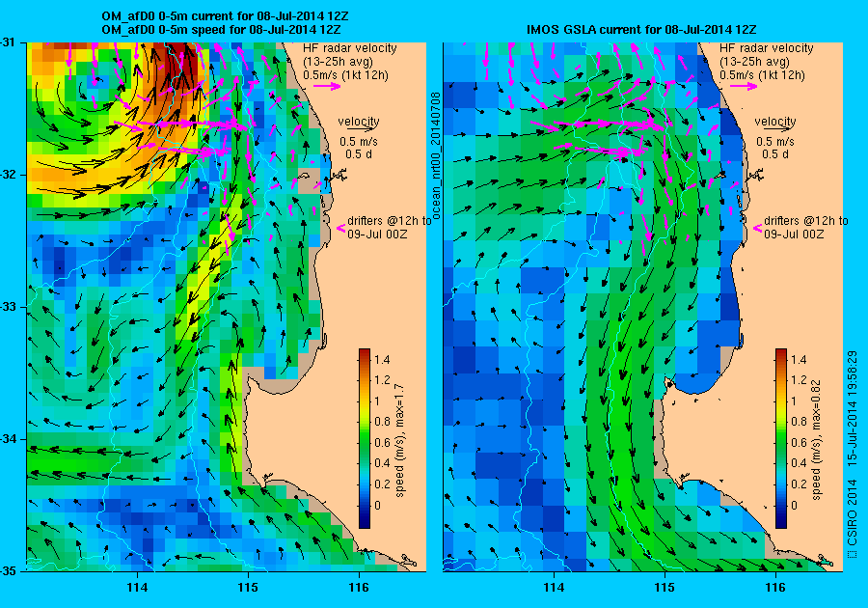The image size is (868, 608).
Task: Click right map's drifters @12h text
Action: tap(806, 227)
